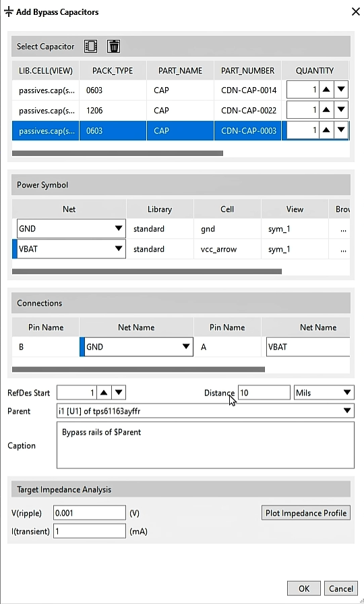Click the PART_NUMBER column header
364x604 pixels.
(248, 70)
